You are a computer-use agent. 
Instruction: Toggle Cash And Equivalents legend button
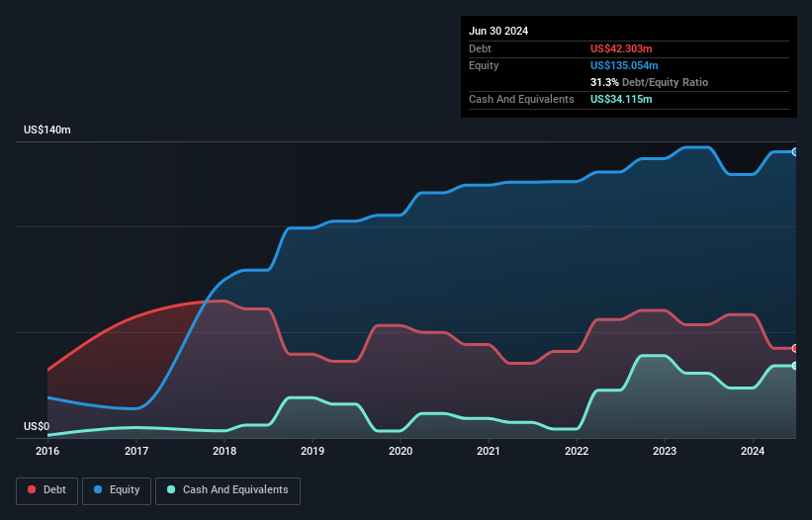227,490
